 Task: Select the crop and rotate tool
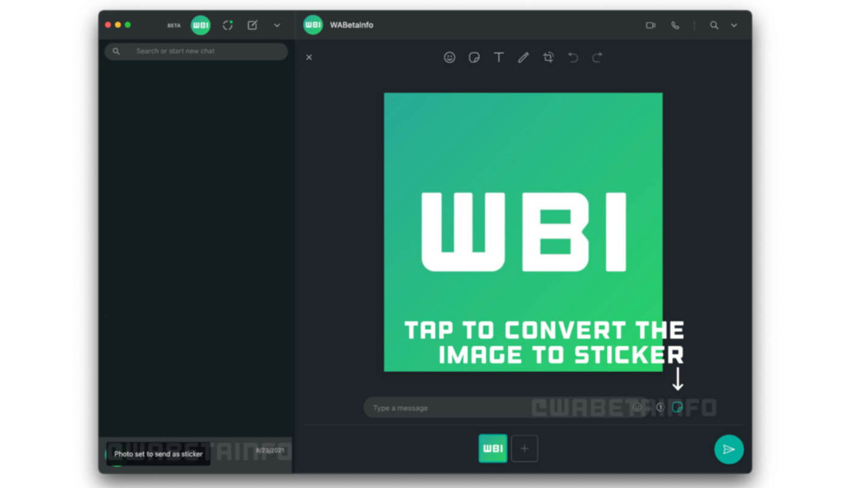[548, 57]
